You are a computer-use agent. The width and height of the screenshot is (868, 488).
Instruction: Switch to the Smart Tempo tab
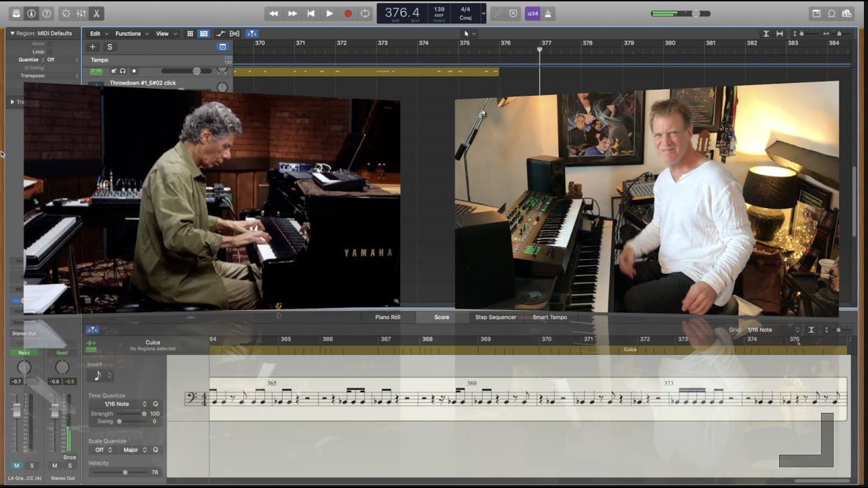click(550, 317)
